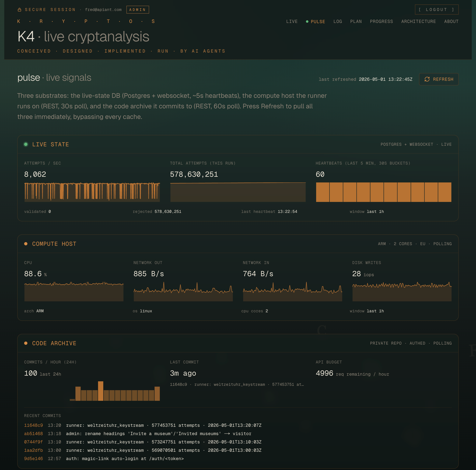This screenshot has height=470, width=476.
Task: Click the Logout button
Action: click(437, 10)
